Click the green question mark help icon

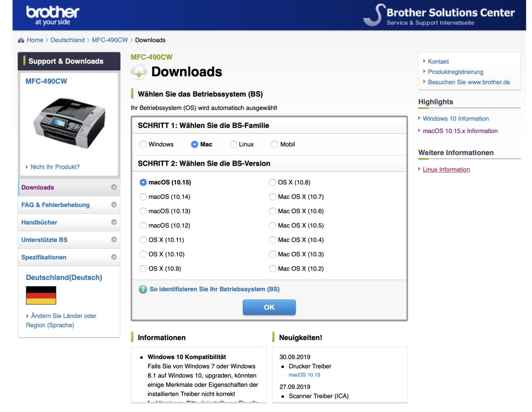click(x=143, y=290)
